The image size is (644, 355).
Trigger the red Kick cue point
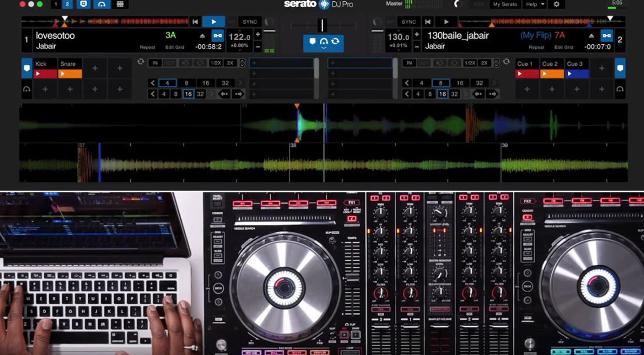click(x=45, y=74)
